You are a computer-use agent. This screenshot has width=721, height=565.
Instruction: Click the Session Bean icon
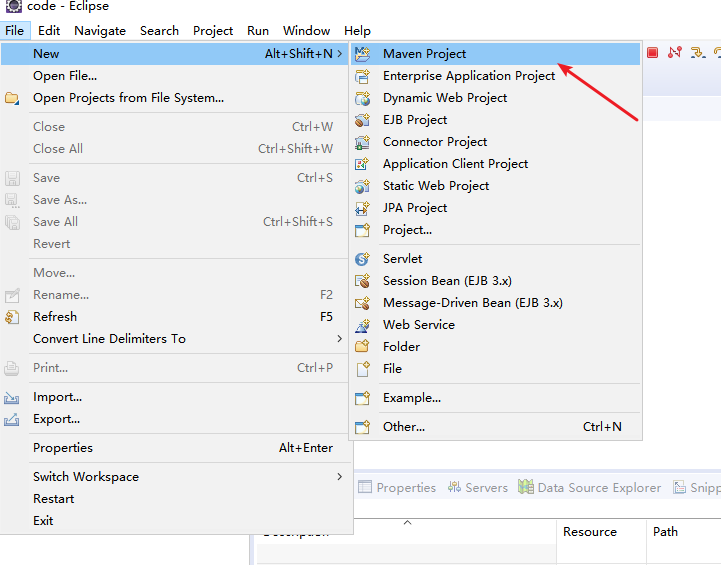(x=362, y=281)
